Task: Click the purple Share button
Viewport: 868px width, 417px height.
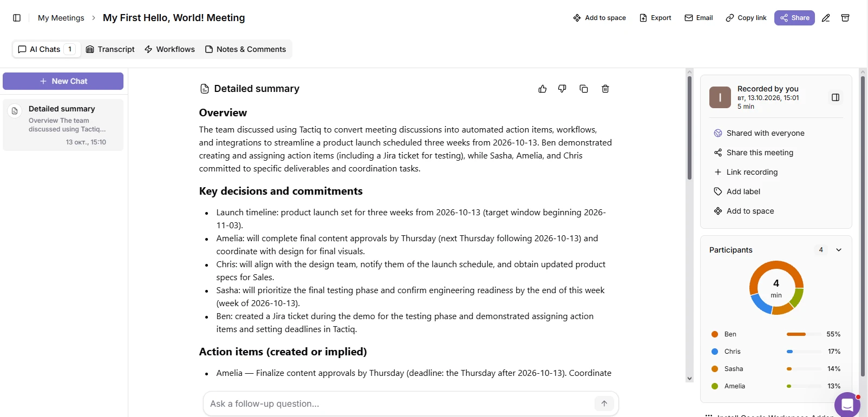Action: 794,18
